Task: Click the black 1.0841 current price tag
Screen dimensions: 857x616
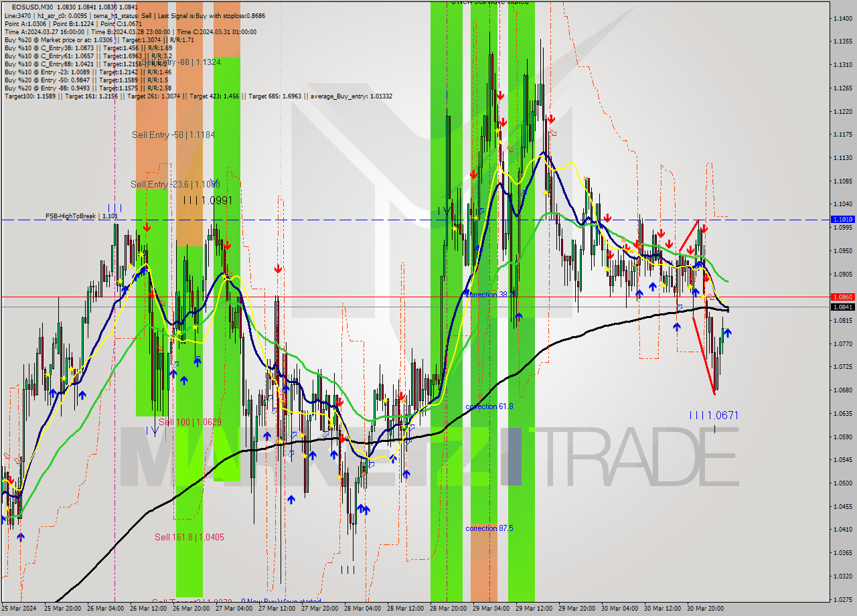Action: [842, 307]
